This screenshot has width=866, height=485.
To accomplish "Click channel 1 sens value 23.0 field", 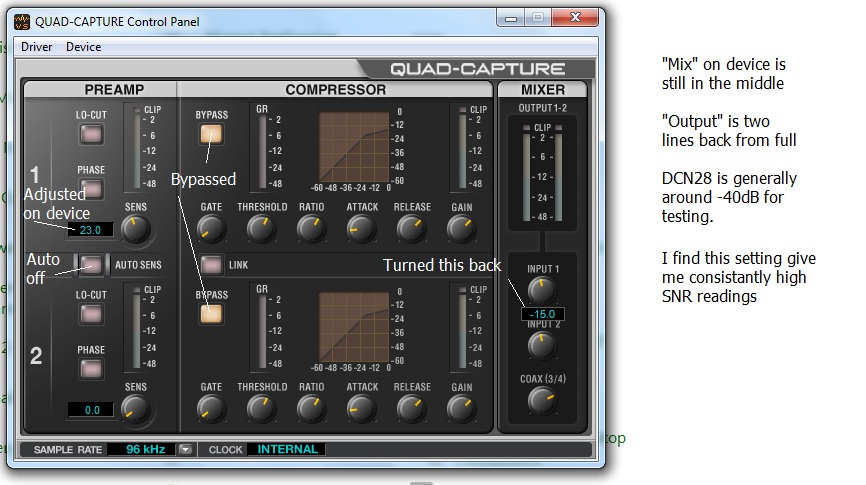I will point(91,230).
